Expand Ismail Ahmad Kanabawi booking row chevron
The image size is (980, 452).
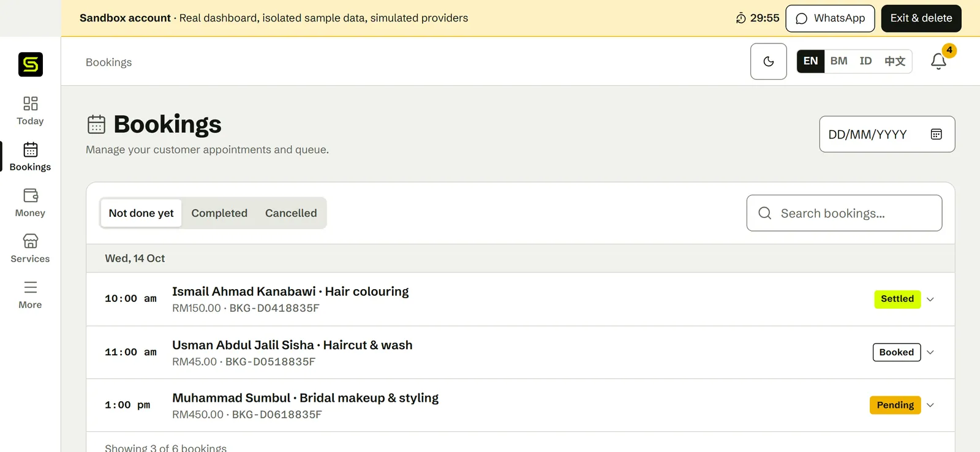tap(930, 299)
